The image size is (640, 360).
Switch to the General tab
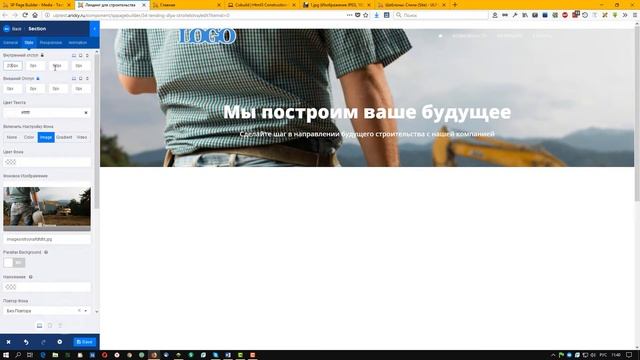[x=10, y=42]
